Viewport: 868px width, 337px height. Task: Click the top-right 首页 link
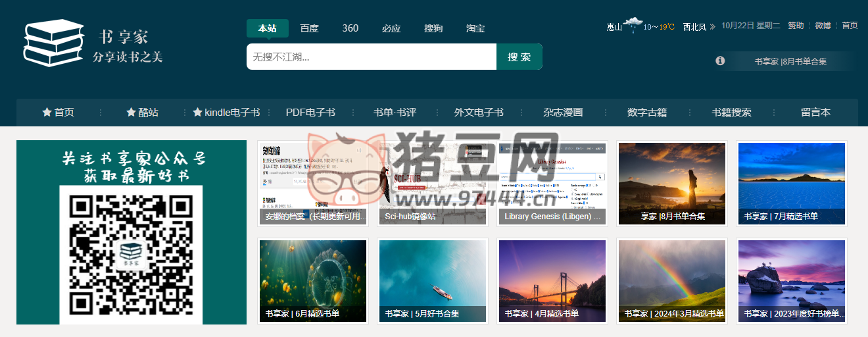tap(850, 26)
